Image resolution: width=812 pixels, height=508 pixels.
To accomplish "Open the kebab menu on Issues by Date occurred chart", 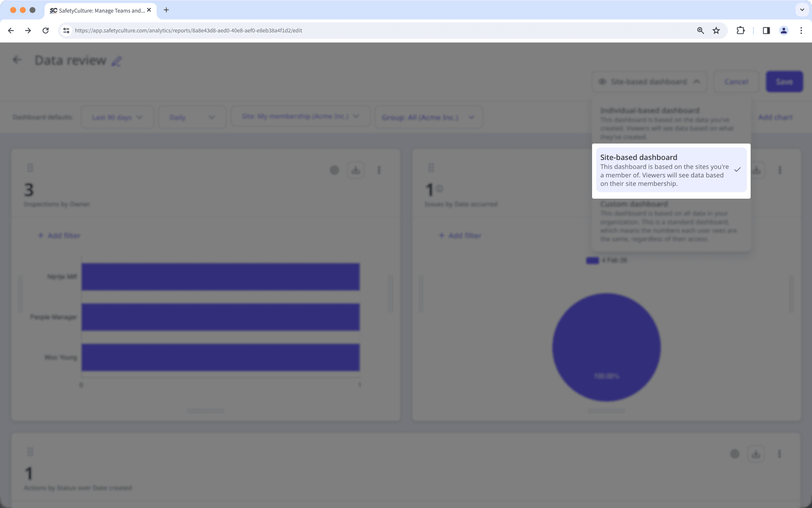I will pyautogui.click(x=780, y=170).
